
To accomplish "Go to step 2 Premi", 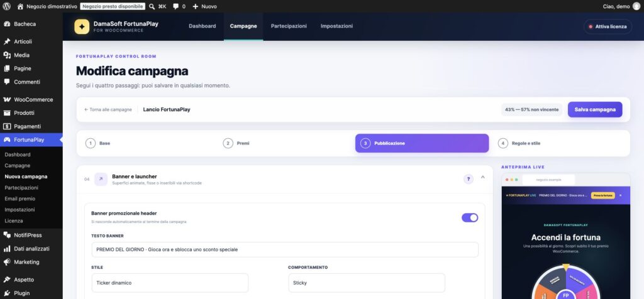I will pyautogui.click(x=286, y=144).
